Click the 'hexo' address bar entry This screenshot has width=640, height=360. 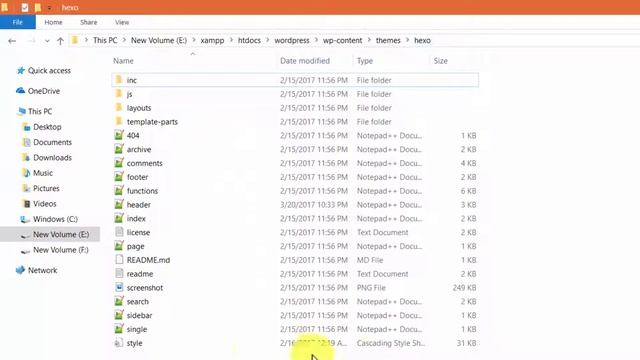tap(422, 40)
